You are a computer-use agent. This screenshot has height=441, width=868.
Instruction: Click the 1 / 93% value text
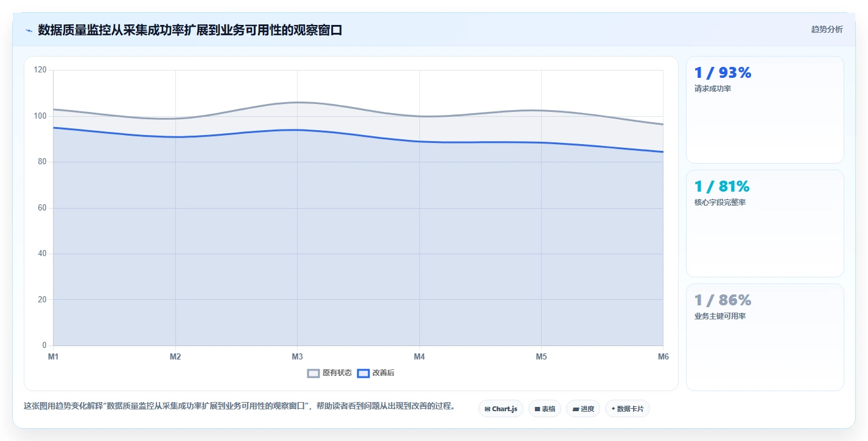coord(723,73)
